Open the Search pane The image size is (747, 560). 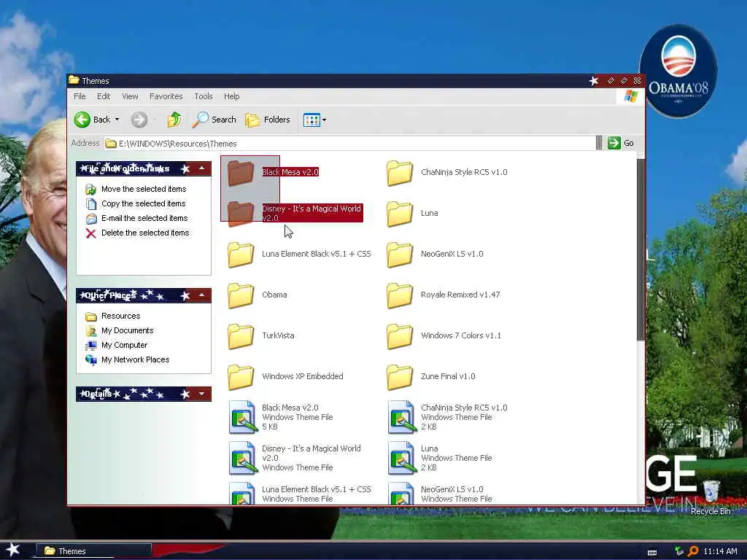pyautogui.click(x=214, y=120)
